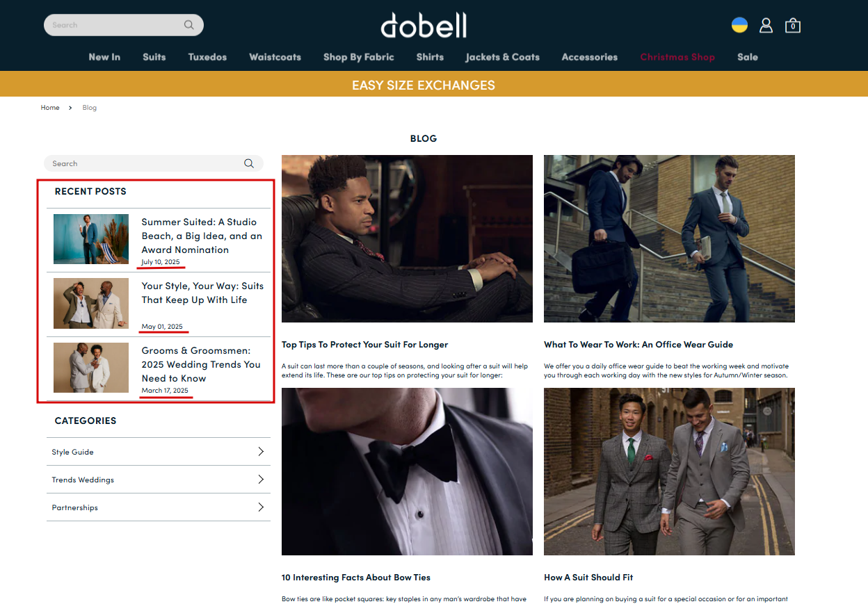Open What To Wear To Work article title
868x604 pixels.
pyautogui.click(x=638, y=345)
